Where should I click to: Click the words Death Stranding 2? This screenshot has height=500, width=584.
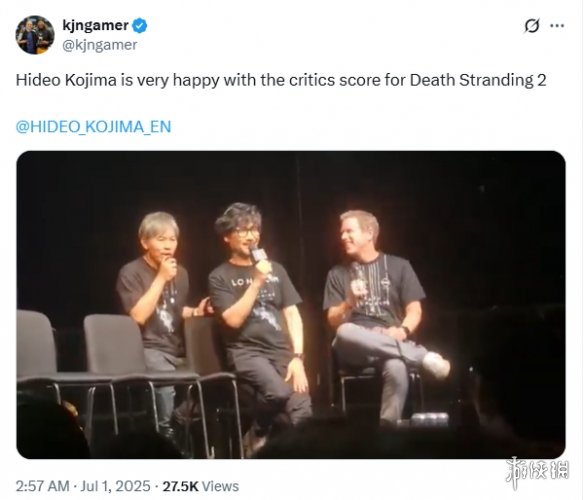coord(478,80)
